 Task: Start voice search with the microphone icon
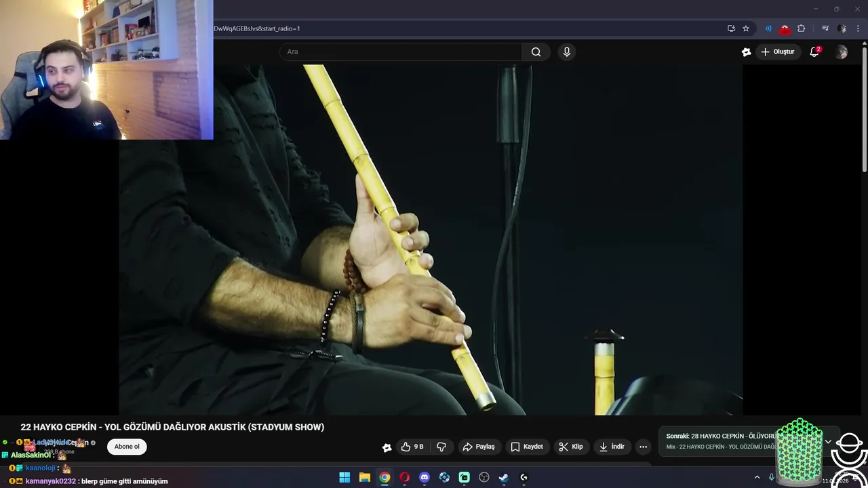pyautogui.click(x=567, y=52)
